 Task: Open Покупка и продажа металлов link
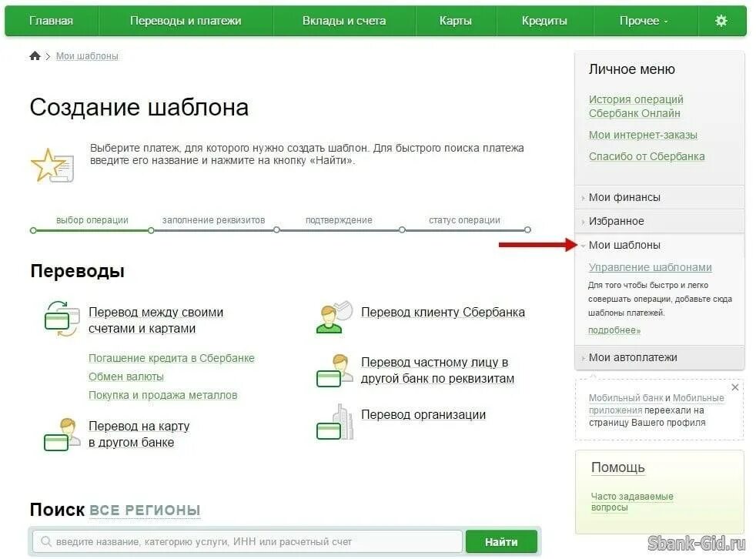[x=163, y=395]
